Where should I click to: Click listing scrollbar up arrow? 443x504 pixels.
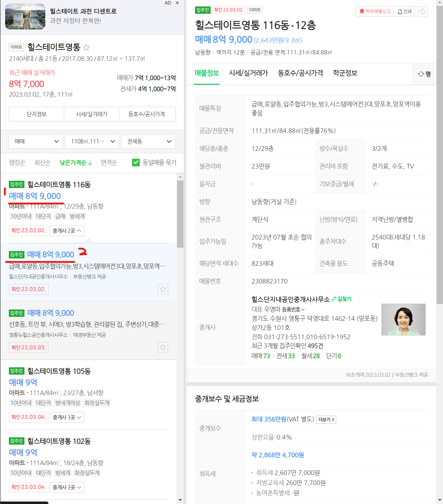(180, 177)
